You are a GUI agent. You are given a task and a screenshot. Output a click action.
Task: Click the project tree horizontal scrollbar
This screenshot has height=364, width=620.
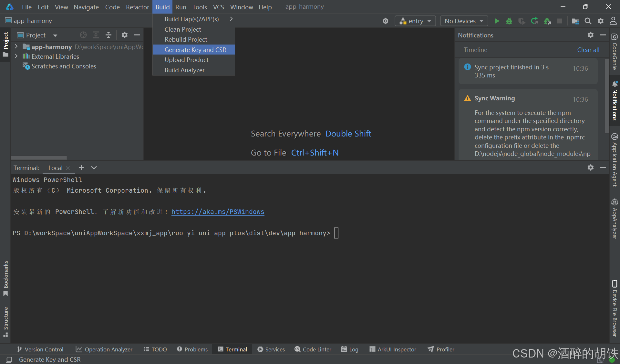point(39,158)
